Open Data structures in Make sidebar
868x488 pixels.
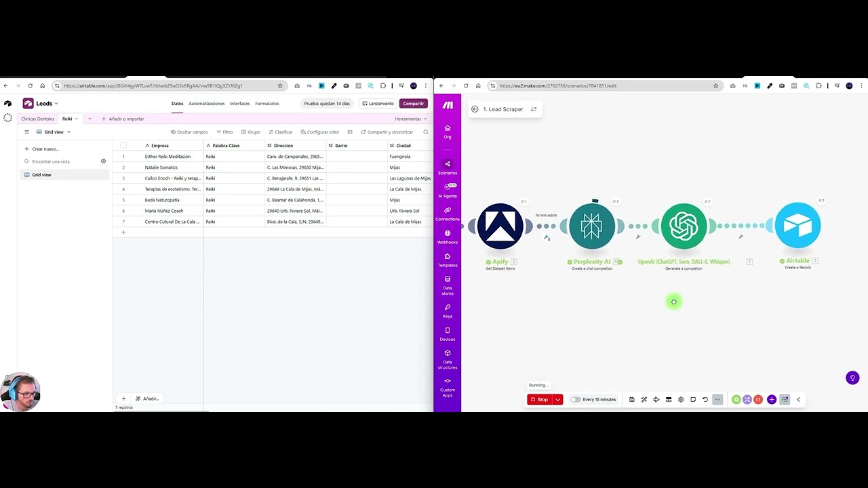pyautogui.click(x=447, y=359)
